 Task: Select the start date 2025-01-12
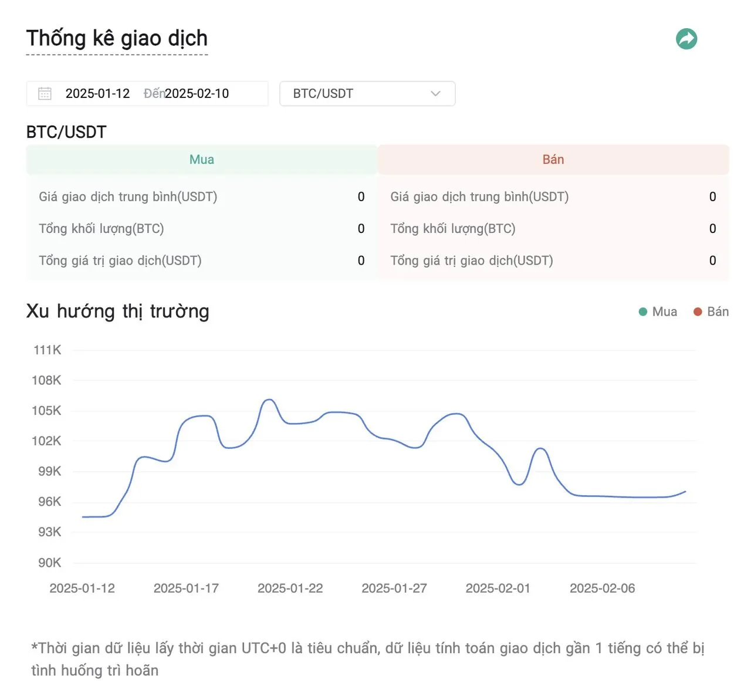(x=97, y=94)
